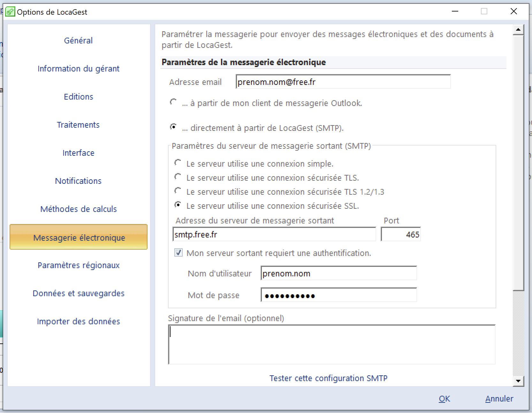The height and width of the screenshot is (413, 532).
Task: Open Importer des données section
Action: (78, 321)
